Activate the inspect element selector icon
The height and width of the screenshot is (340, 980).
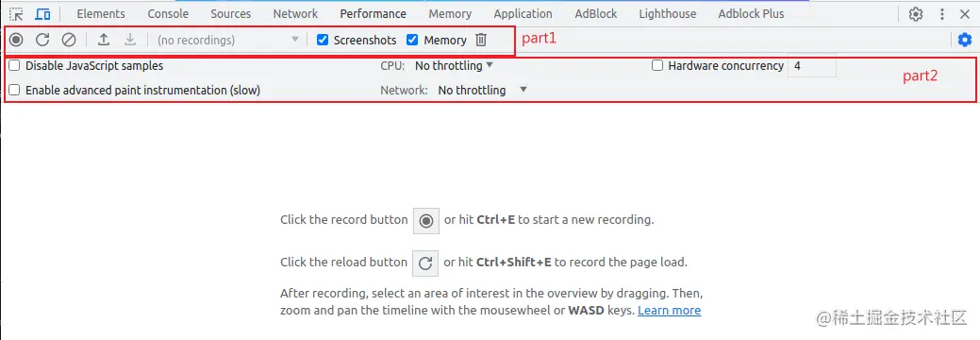point(16,14)
